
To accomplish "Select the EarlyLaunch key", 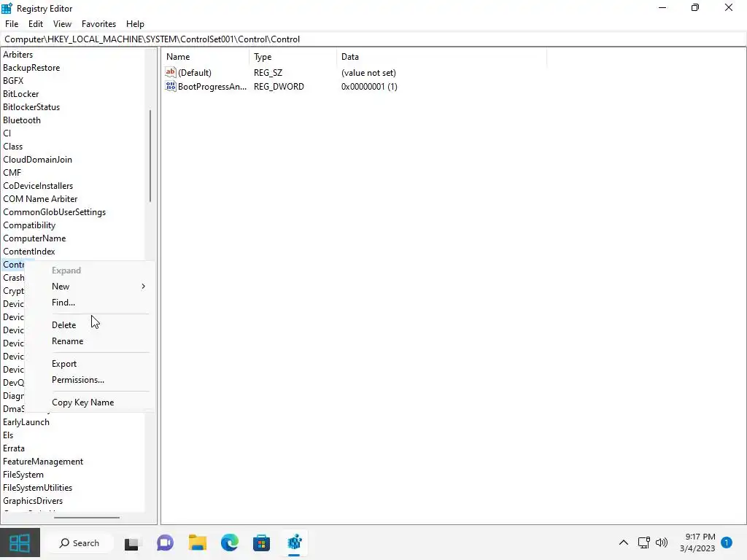I will tap(26, 422).
